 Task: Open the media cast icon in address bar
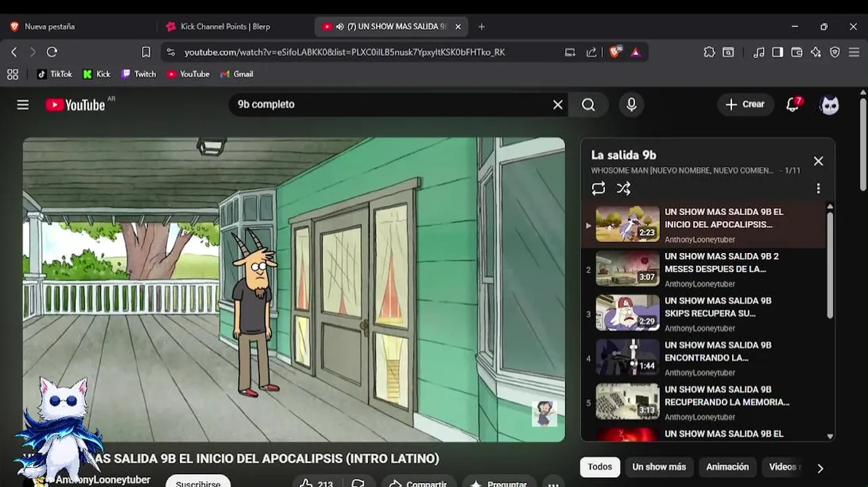pos(570,52)
